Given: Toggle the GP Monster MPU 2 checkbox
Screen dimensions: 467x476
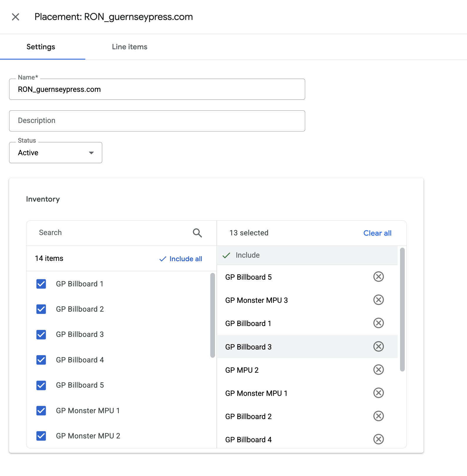Looking at the screenshot, I should click(41, 436).
